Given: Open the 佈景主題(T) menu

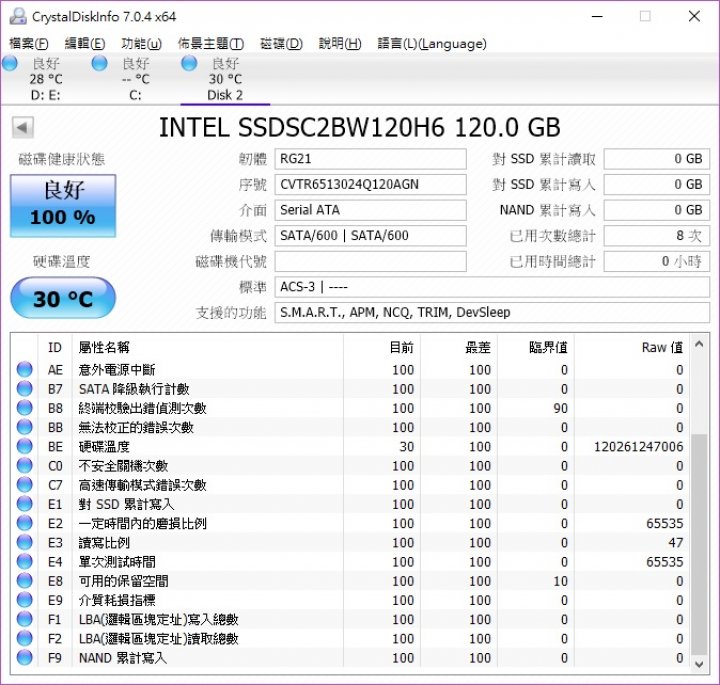Looking at the screenshot, I should (211, 44).
